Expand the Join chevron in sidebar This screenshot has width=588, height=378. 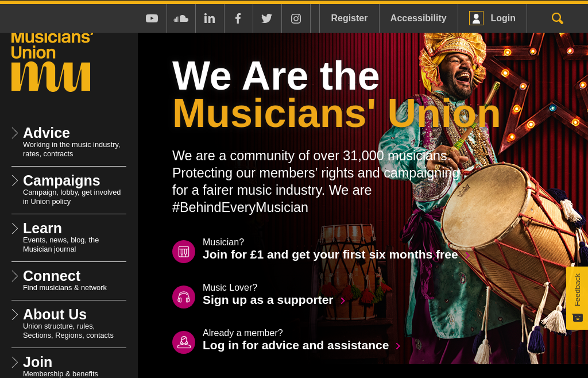click(14, 362)
